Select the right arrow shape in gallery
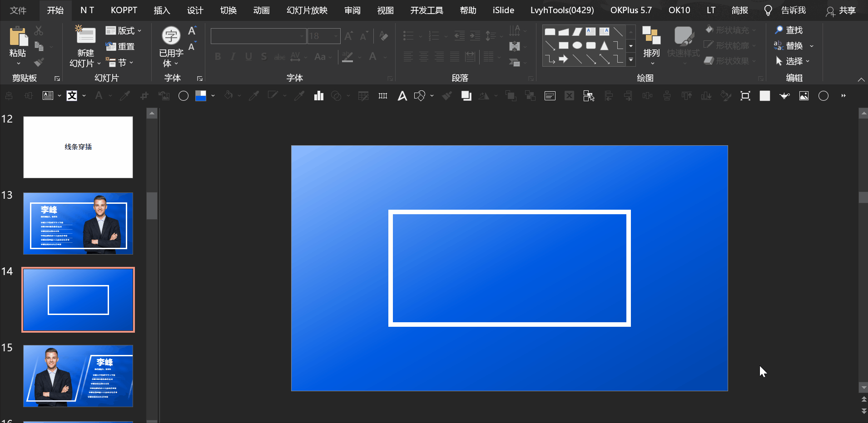The image size is (868, 423). pos(564,59)
